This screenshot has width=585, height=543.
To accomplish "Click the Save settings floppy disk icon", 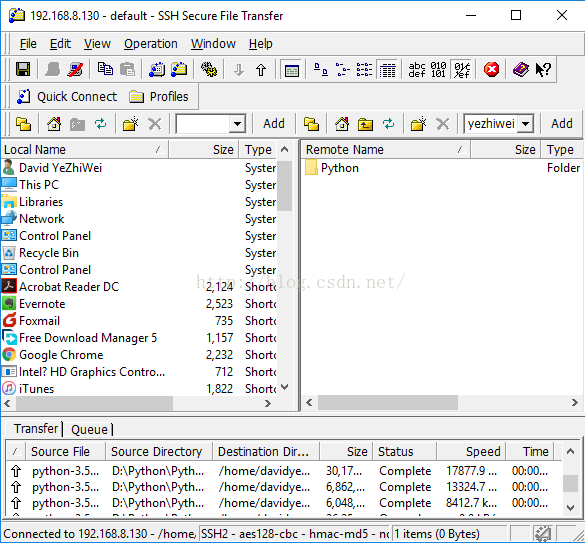I will pos(23,69).
